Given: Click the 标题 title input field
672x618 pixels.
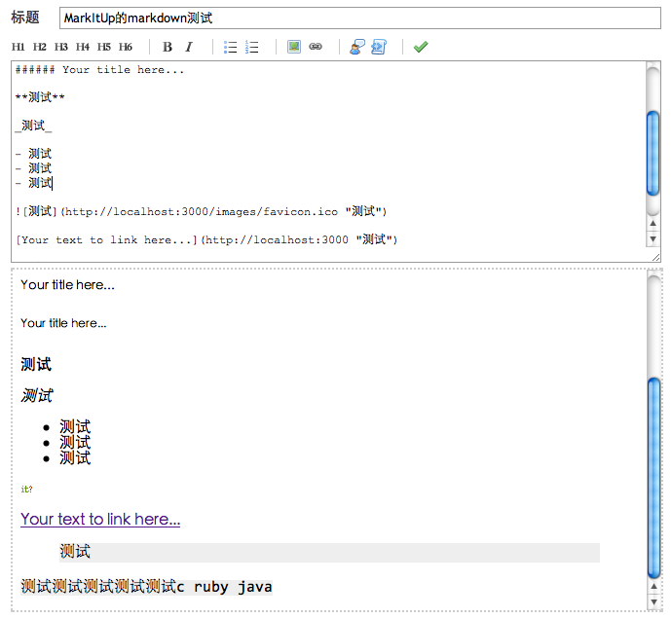Looking at the screenshot, I should [360, 18].
